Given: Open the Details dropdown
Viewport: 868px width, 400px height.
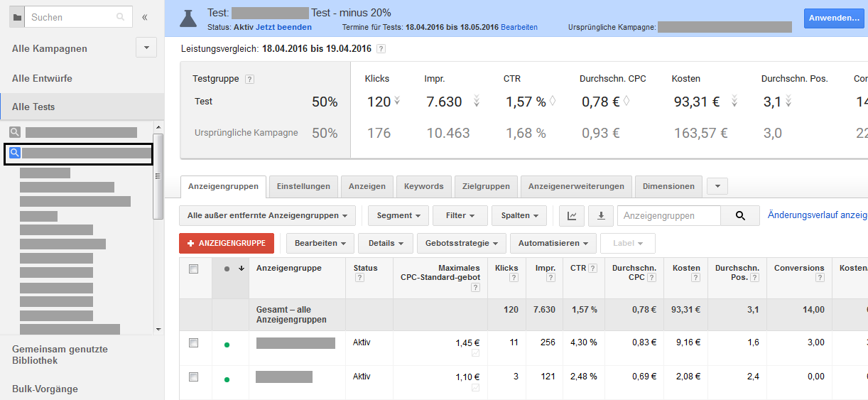Looking at the screenshot, I should point(386,243).
